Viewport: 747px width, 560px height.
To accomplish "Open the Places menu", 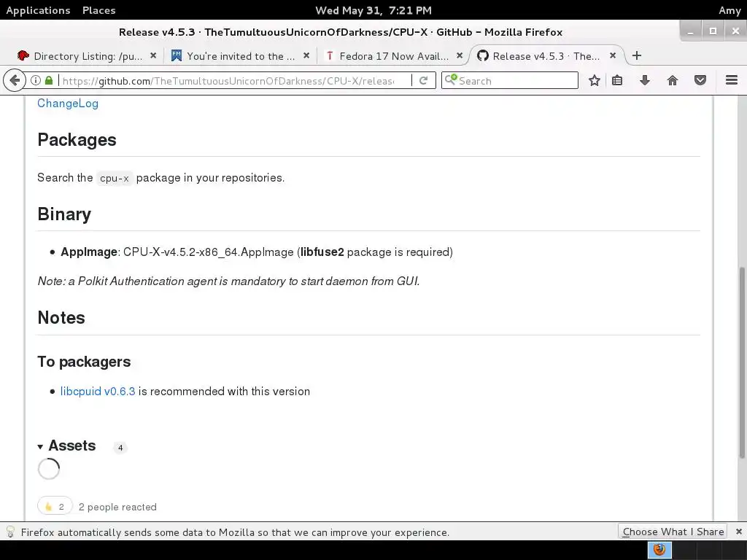I will tap(98, 10).
